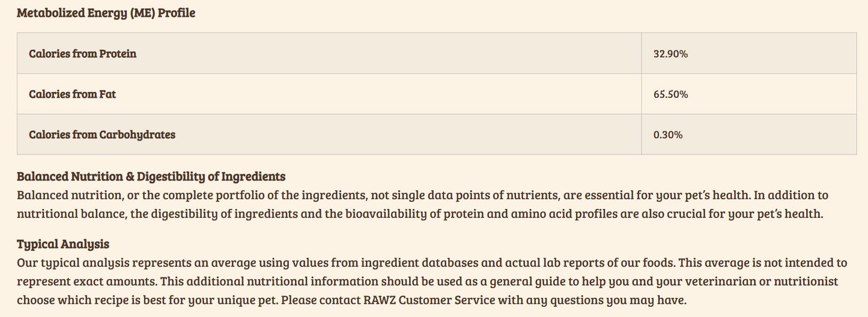Screen dimensions: 868x317
Task: Click the 65.50% fat value
Action: coord(670,94)
